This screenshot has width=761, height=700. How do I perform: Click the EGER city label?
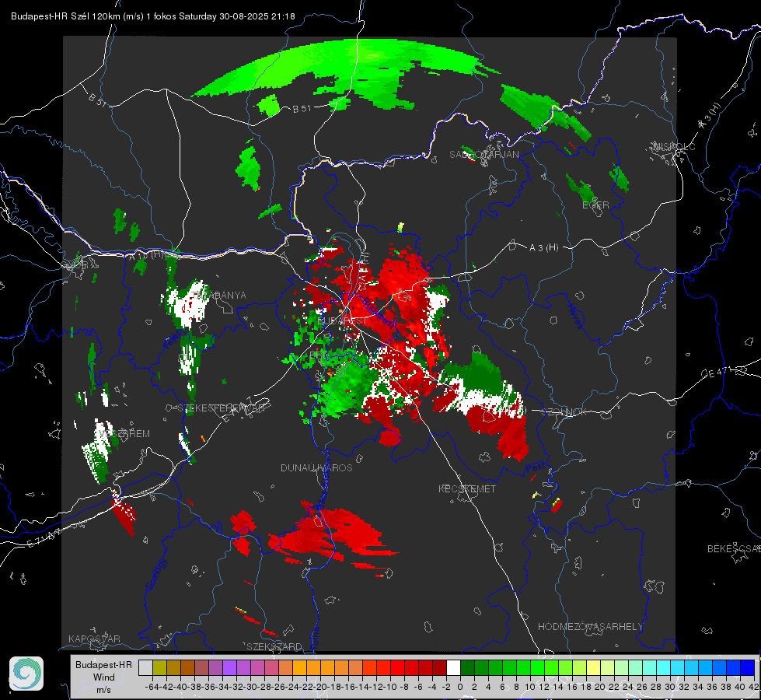(x=595, y=205)
